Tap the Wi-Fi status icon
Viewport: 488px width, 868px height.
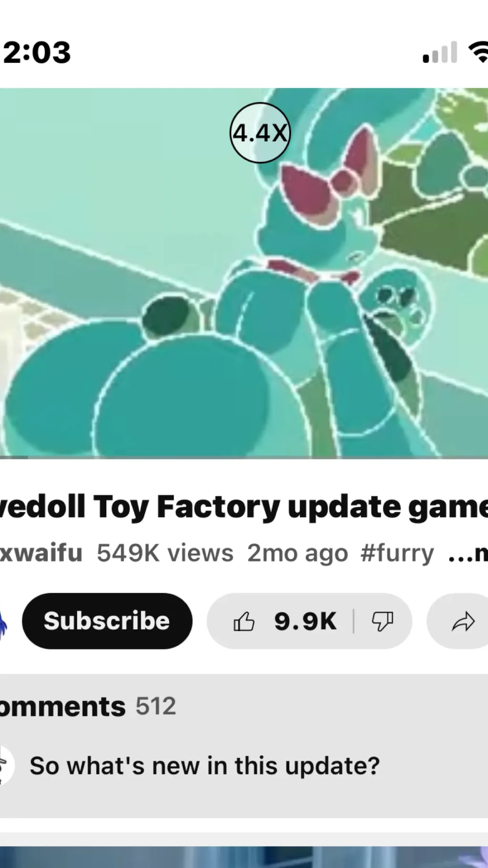pyautogui.click(x=478, y=52)
